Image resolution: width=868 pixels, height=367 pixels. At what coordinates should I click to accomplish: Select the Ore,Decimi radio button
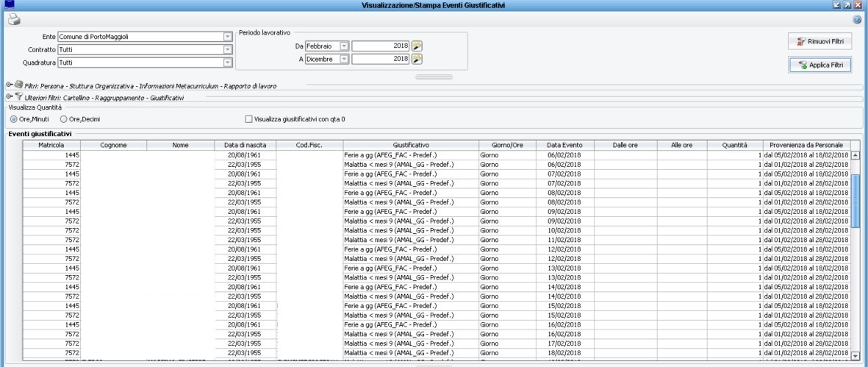[65, 118]
